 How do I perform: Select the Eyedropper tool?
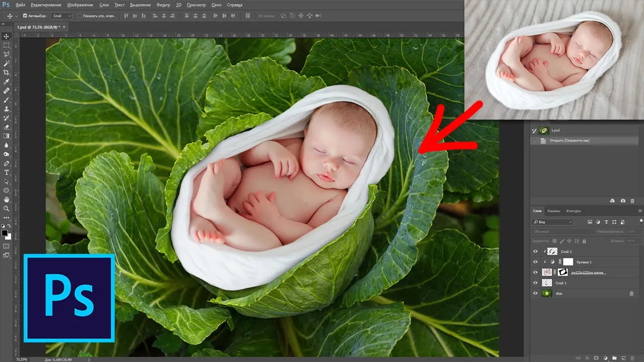point(7,81)
